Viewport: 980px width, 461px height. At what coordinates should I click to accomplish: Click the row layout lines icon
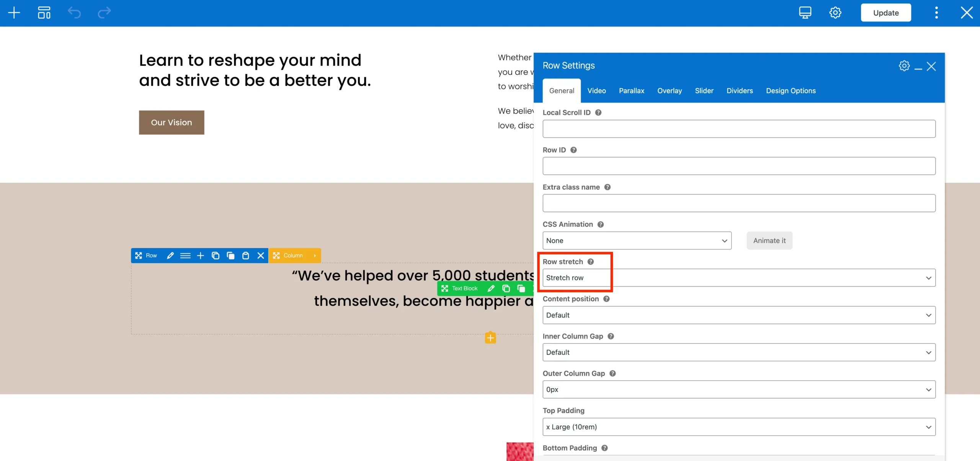click(185, 255)
